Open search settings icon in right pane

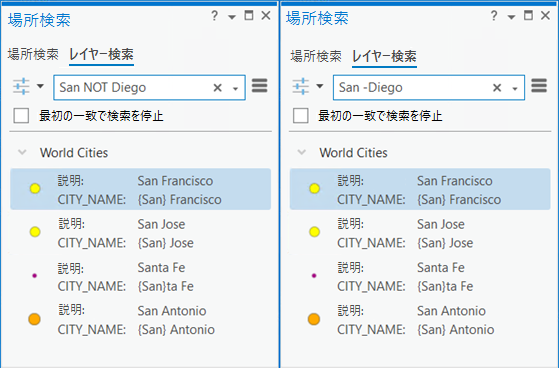point(301,86)
